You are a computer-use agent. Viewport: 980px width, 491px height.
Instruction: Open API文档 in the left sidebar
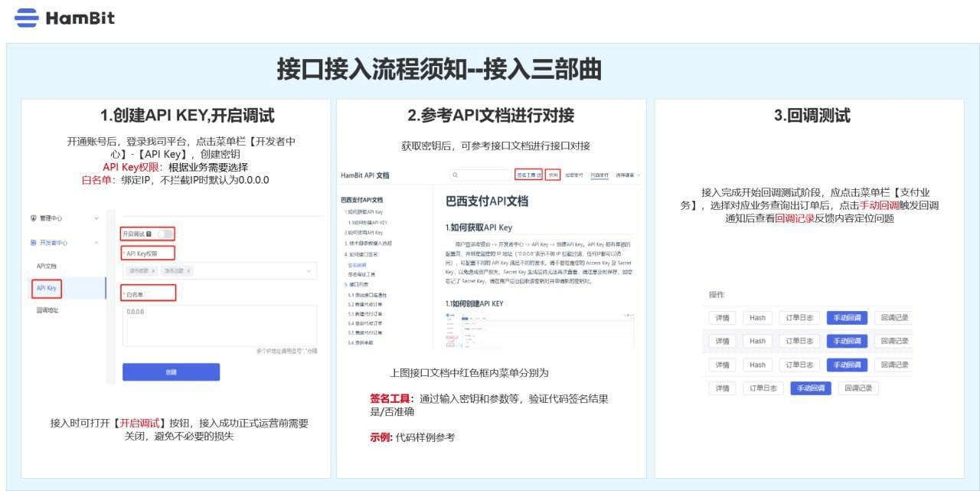click(x=47, y=266)
